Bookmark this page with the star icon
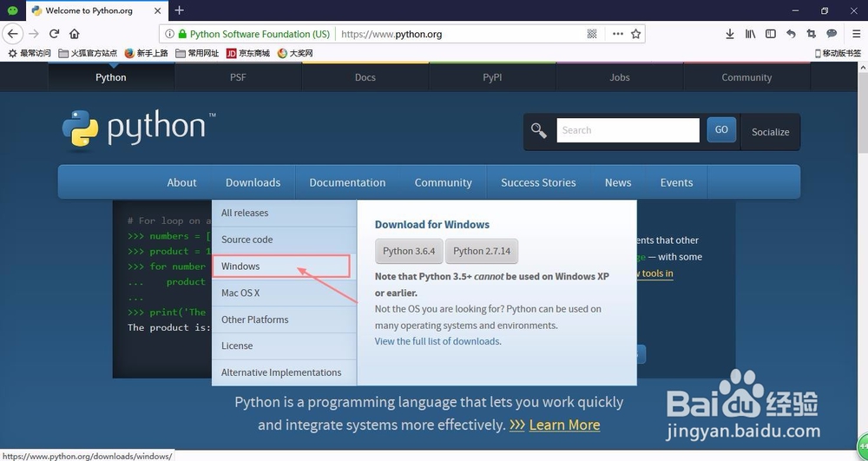This screenshot has width=868, height=461. (x=635, y=34)
